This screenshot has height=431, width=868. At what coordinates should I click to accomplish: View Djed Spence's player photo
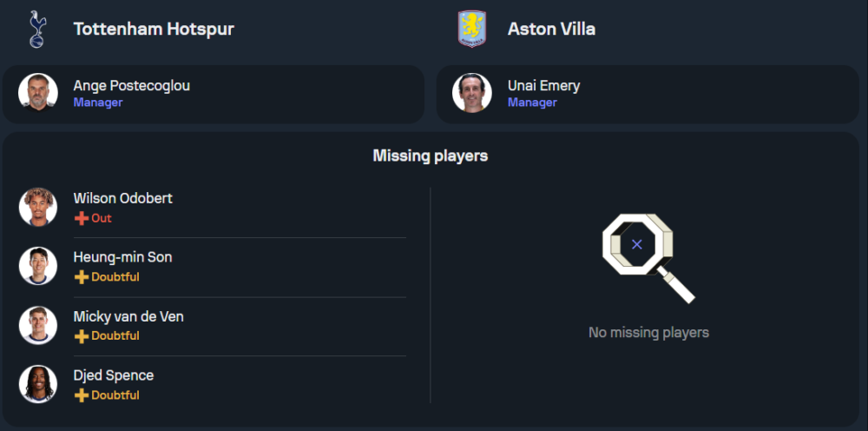pos(38,384)
